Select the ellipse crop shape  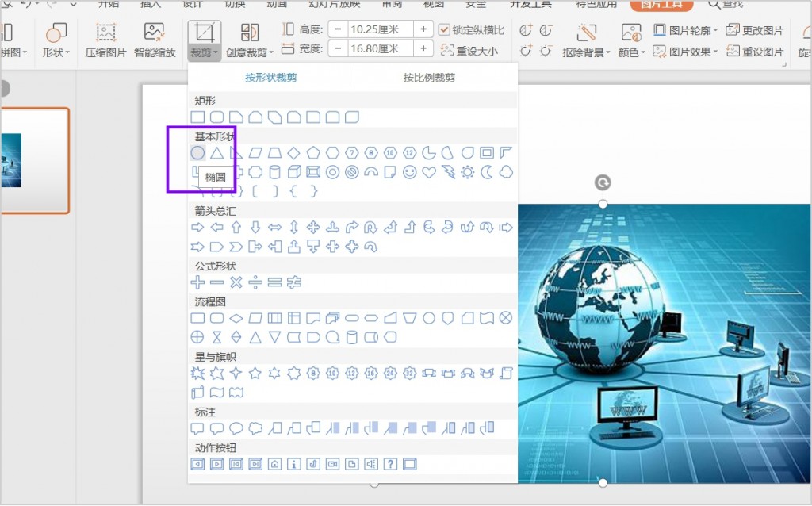click(x=197, y=153)
